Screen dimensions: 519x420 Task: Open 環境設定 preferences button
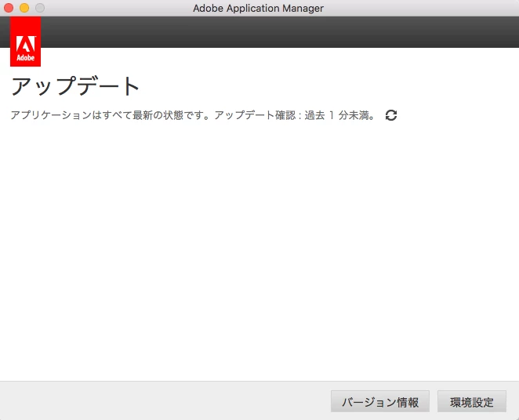coord(472,401)
